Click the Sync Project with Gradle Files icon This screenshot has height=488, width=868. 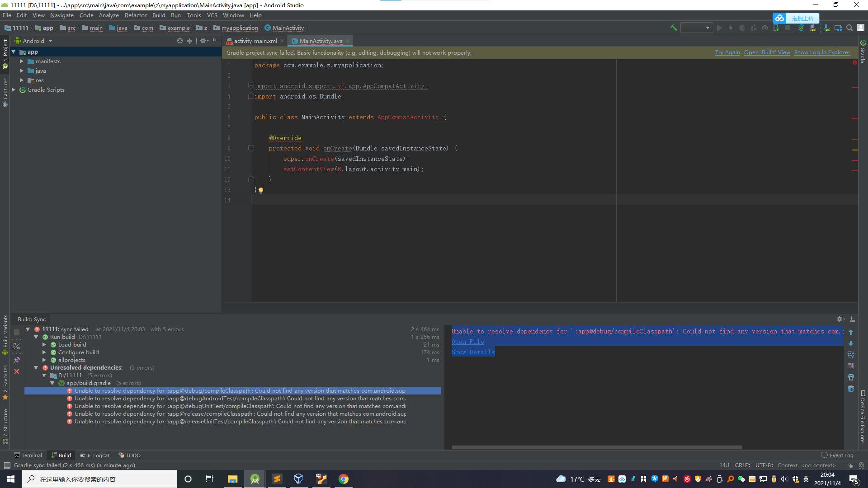tap(801, 28)
